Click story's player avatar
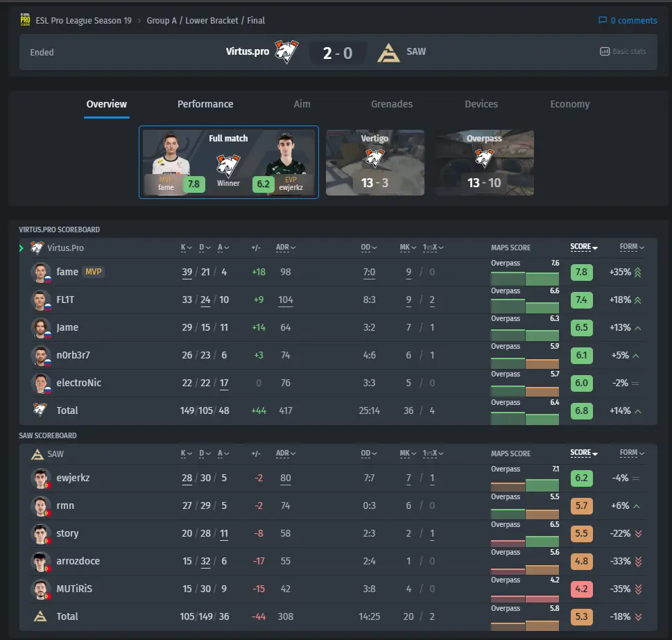Screen dimensions: 672x640 click(41, 534)
